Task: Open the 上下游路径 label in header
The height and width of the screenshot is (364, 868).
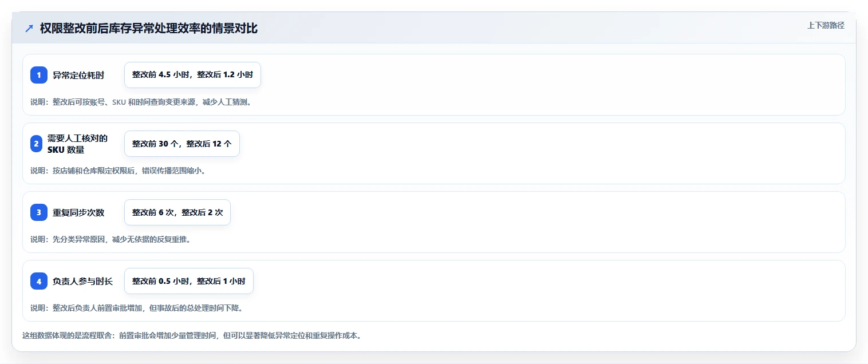Action: (826, 25)
